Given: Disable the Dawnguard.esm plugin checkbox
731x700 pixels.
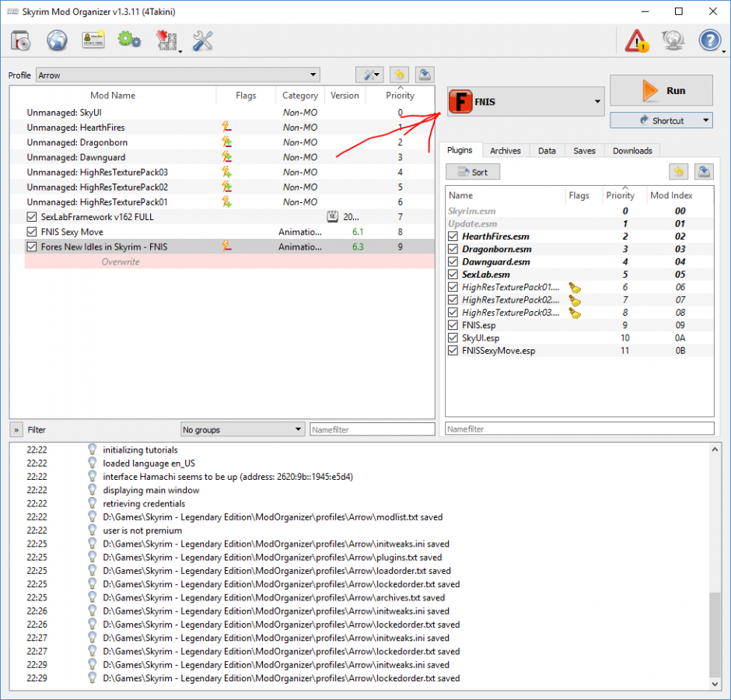Looking at the screenshot, I should 453,262.
